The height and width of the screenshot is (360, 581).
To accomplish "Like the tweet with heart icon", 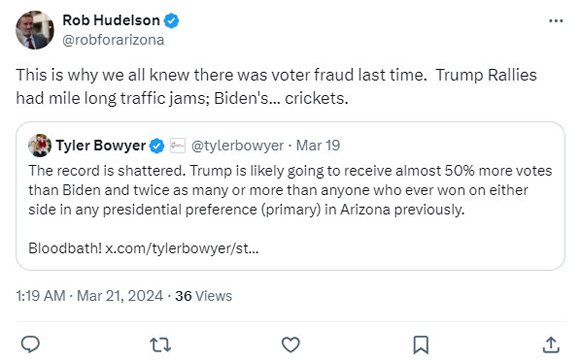I will tap(291, 344).
